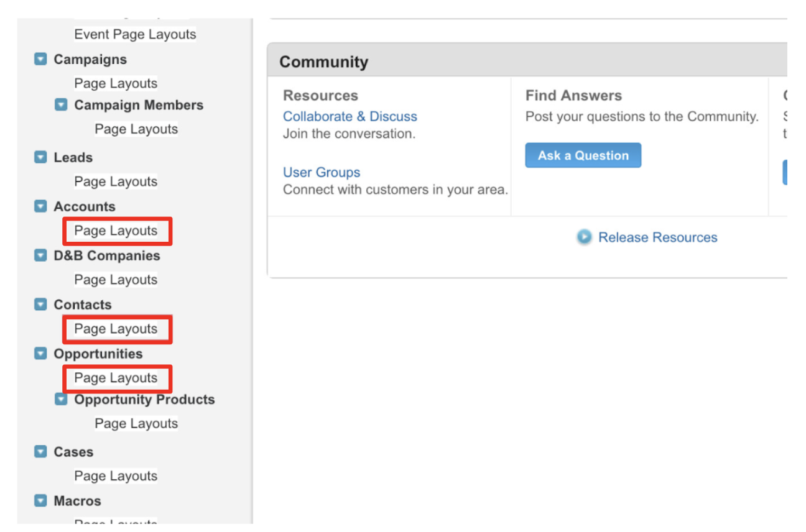The image size is (806, 532).
Task: Collapse the Opportunities section arrow
Action: (40, 354)
